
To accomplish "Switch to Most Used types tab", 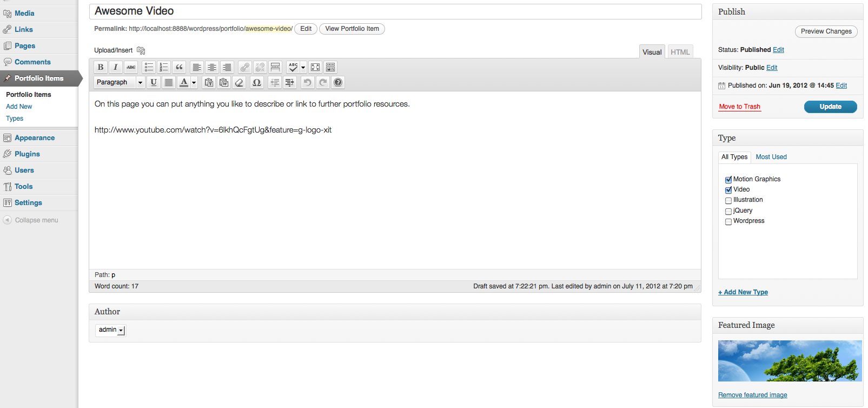I will pyautogui.click(x=771, y=157).
